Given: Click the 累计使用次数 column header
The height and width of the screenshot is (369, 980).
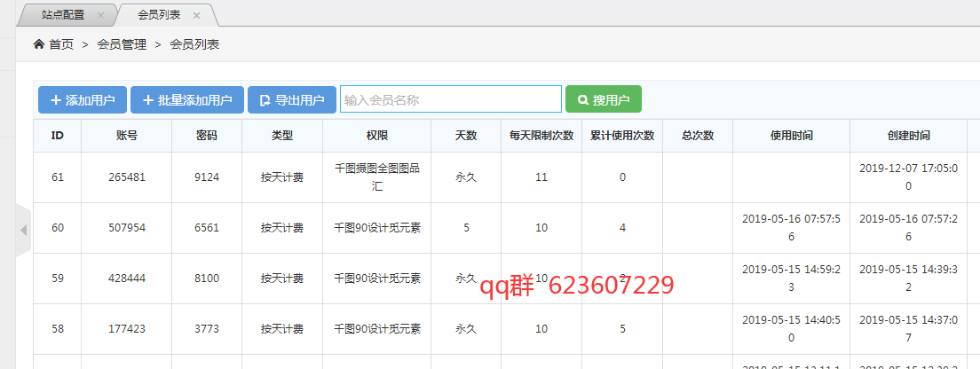Looking at the screenshot, I should click(x=622, y=136).
